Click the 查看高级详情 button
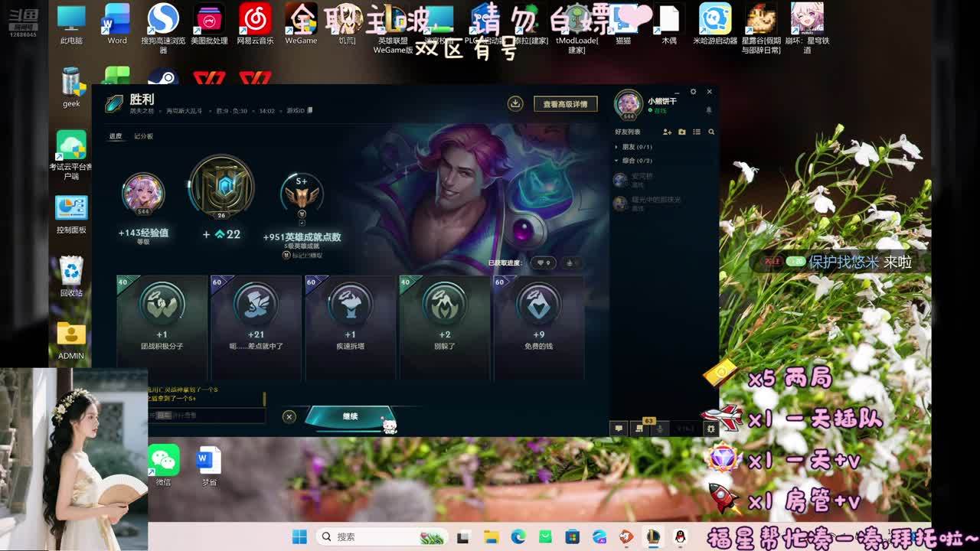This screenshot has width=980, height=551. click(565, 104)
